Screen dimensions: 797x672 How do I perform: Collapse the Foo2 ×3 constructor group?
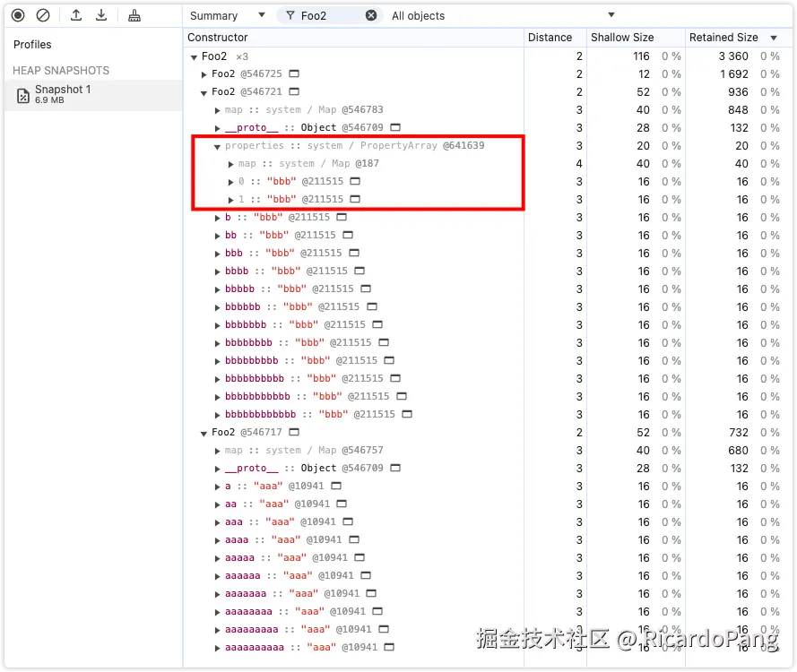tap(194, 56)
